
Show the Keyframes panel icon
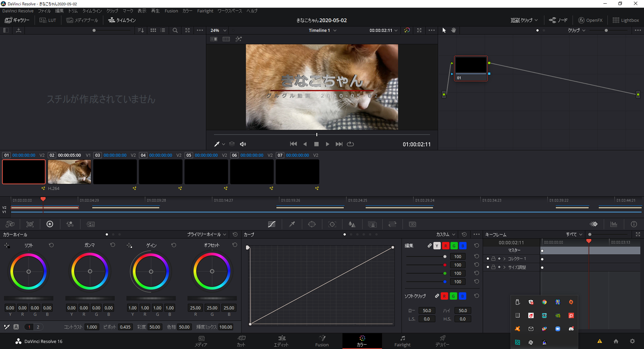594,224
